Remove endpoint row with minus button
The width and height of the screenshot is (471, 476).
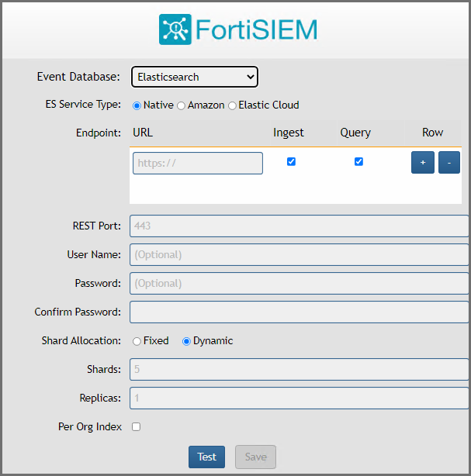[449, 163]
